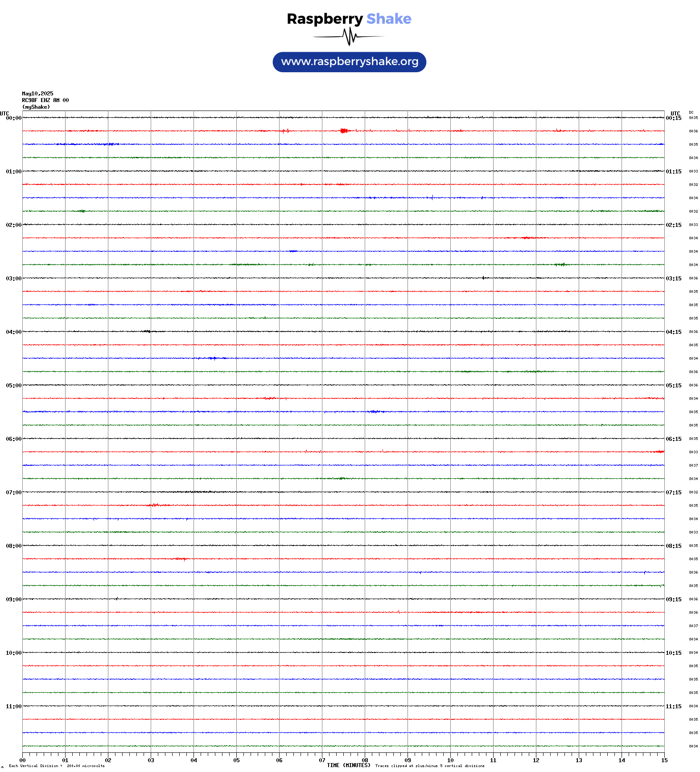This screenshot has height=772, width=700.
Task: Click the 09:00 hour label
Action: coord(13,600)
